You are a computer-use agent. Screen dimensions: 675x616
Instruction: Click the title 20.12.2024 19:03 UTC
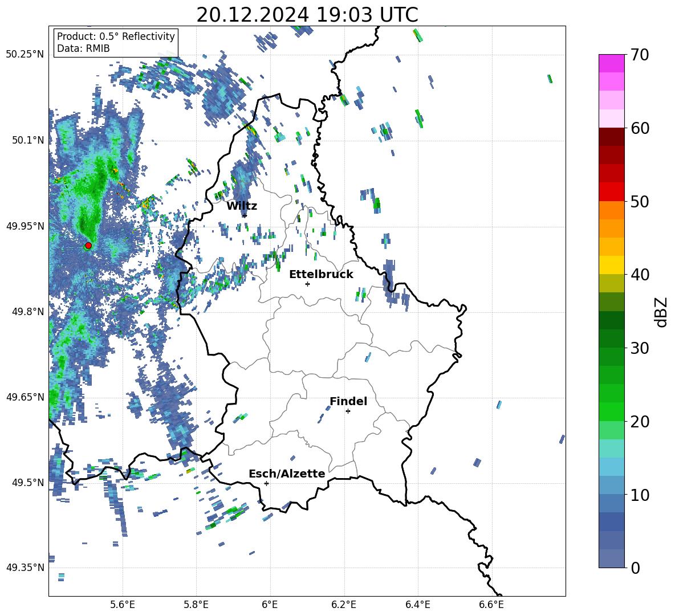tap(307, 15)
